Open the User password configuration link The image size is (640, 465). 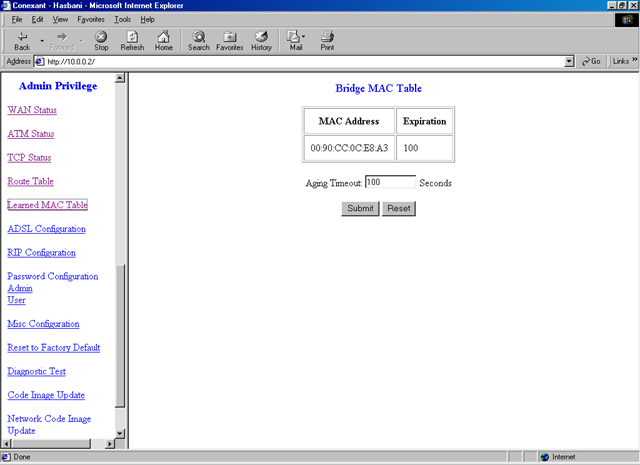16,300
